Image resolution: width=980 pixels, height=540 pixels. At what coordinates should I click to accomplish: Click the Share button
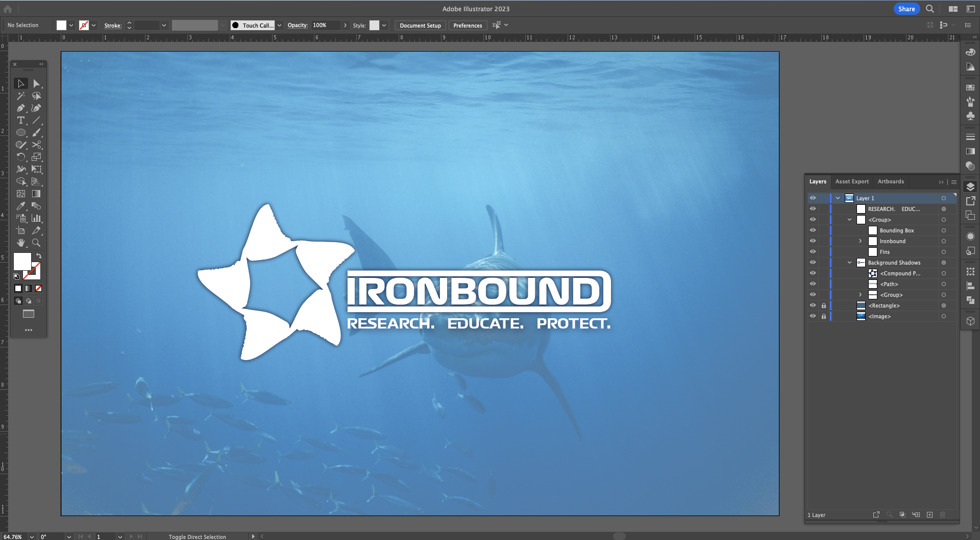pyautogui.click(x=906, y=9)
